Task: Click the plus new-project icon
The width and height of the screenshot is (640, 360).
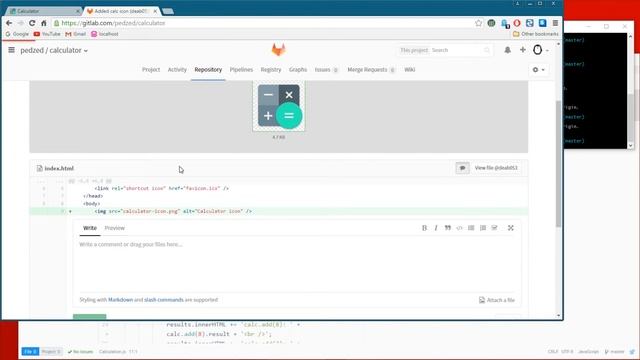Action: (523, 50)
